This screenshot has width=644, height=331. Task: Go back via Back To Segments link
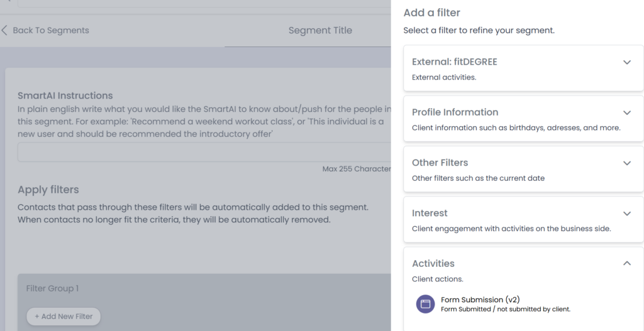pos(50,30)
